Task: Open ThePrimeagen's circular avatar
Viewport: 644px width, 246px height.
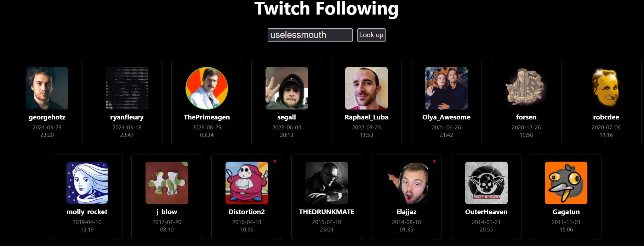Action: (207, 88)
